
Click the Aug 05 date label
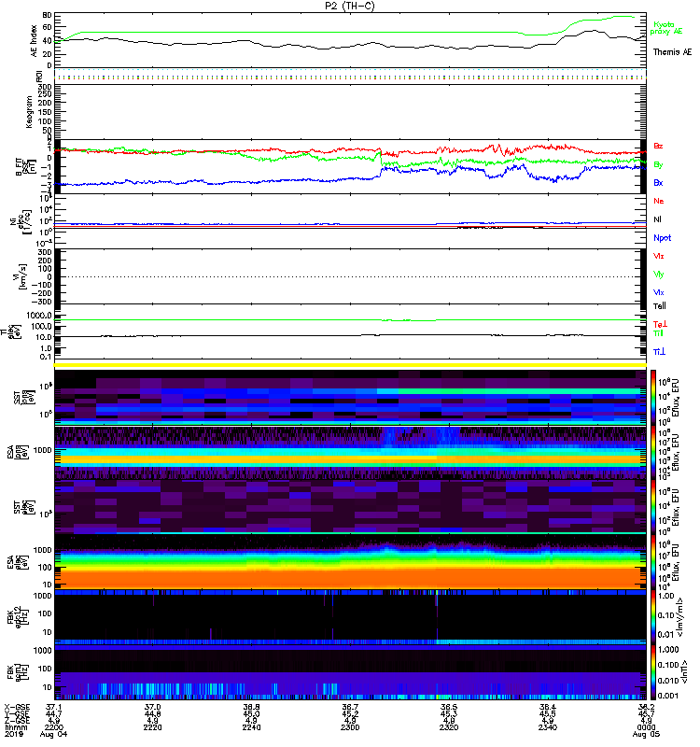(x=646, y=734)
